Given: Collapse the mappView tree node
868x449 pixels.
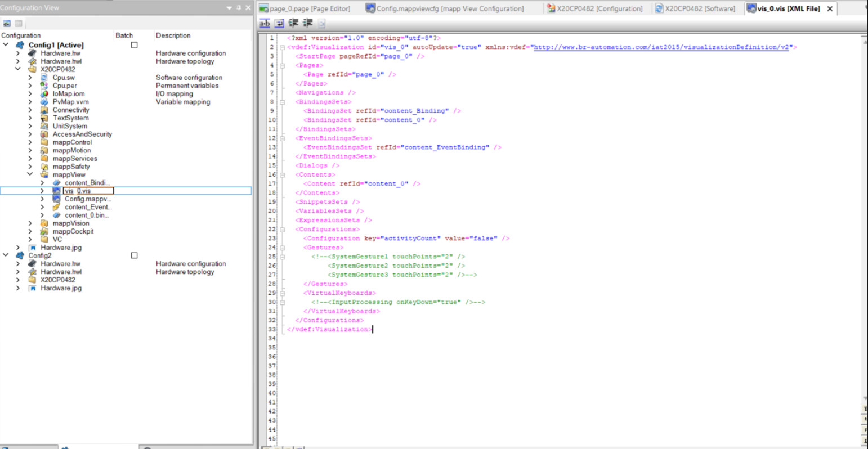Looking at the screenshot, I should tap(30, 175).
